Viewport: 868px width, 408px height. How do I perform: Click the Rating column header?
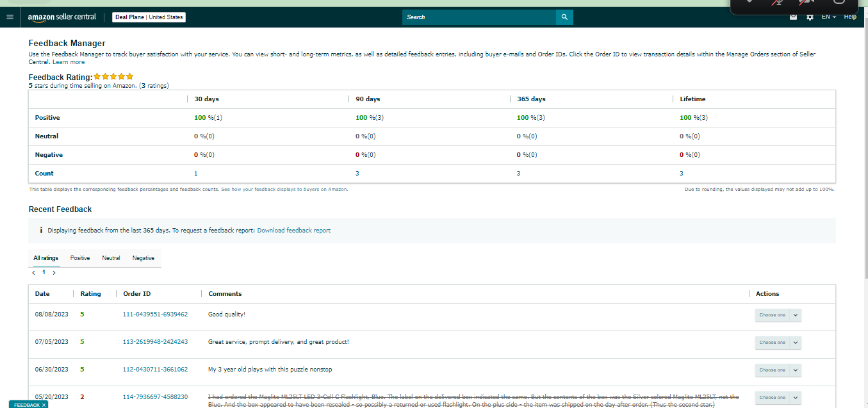click(90, 294)
